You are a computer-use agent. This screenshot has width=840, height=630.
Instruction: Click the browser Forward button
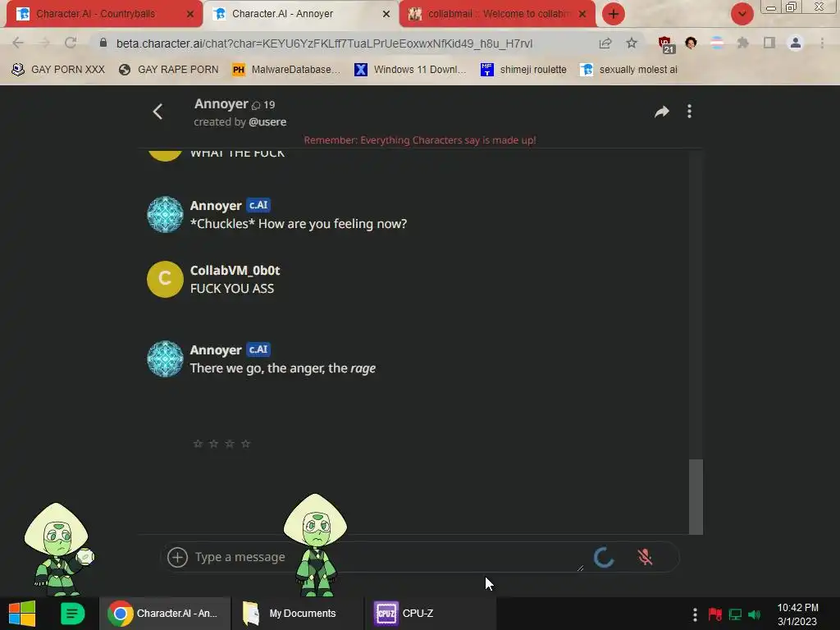click(x=44, y=43)
